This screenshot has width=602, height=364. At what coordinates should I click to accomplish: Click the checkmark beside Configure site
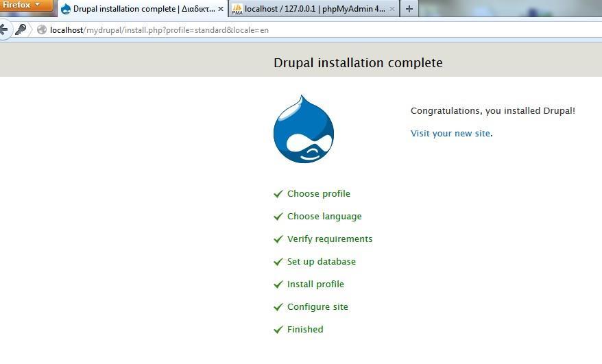(x=278, y=307)
